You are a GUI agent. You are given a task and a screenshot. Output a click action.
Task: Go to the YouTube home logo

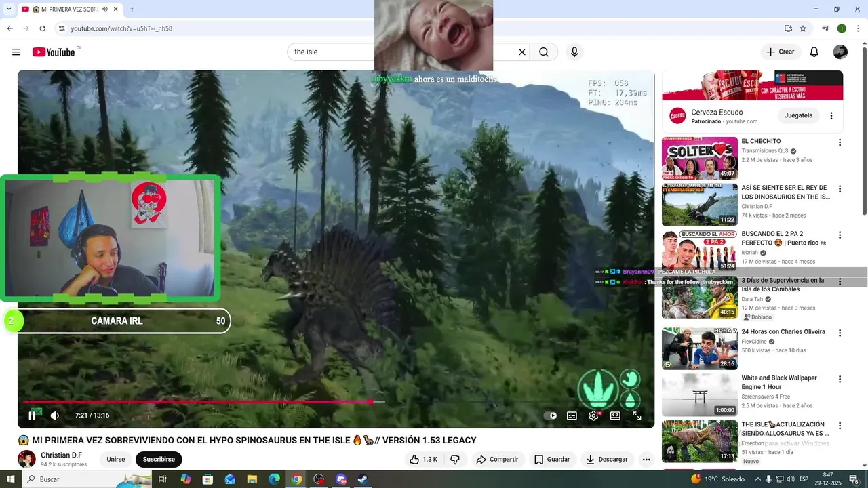pyautogui.click(x=54, y=52)
